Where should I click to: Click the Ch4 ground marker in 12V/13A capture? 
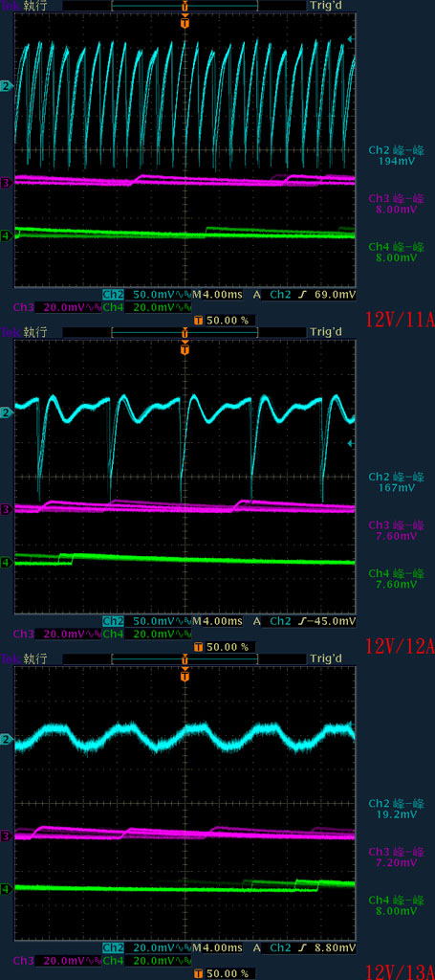(7, 888)
